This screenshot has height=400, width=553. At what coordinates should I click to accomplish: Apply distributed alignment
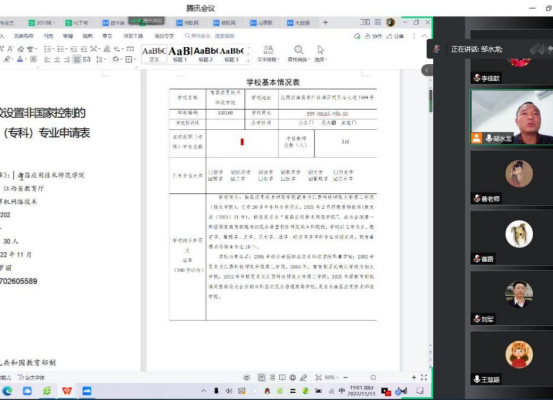click(x=86, y=59)
